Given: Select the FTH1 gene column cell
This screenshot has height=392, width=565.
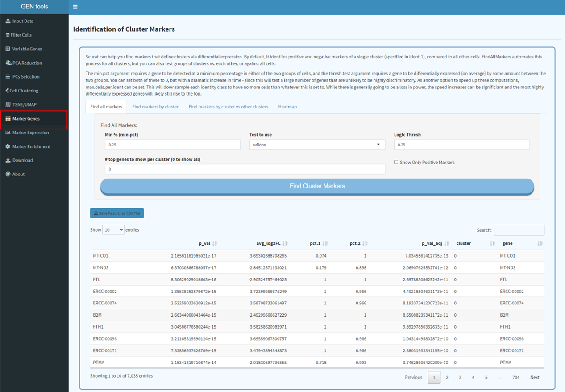Looking at the screenshot, I should coord(505,327).
